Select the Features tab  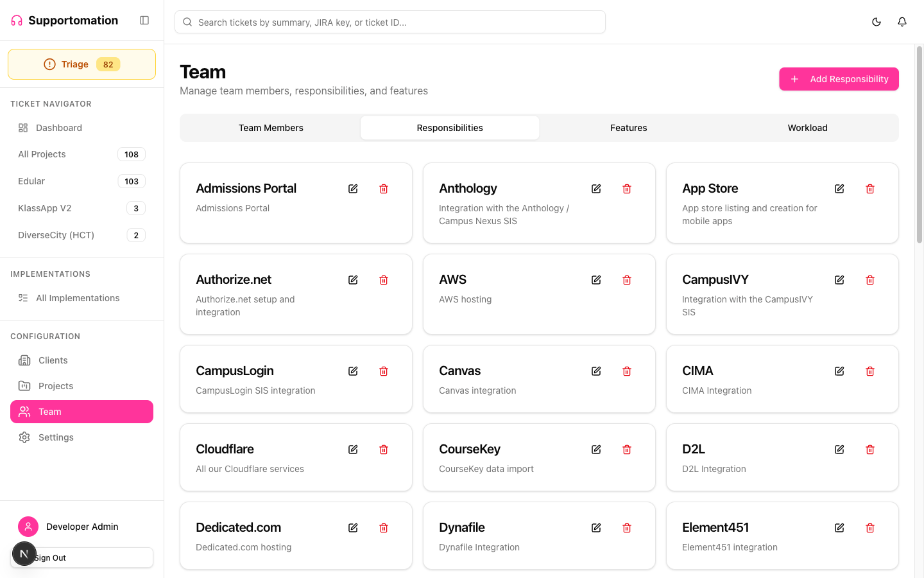click(x=628, y=127)
